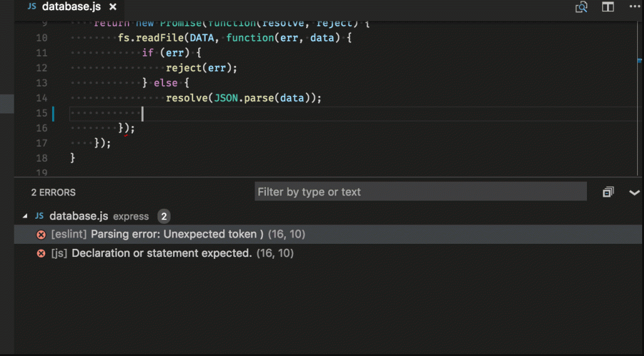Click the '2 ERRORS' panel heading
Viewport: 644px width, 356px height.
[x=53, y=192]
